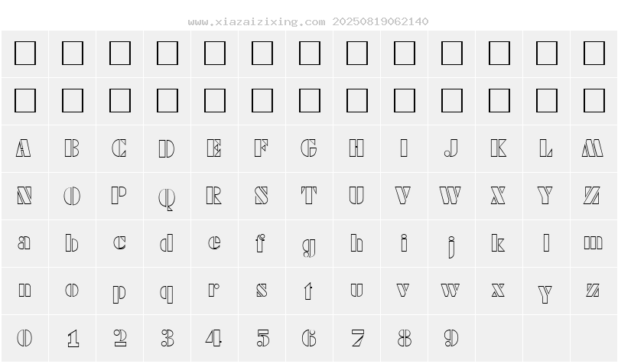Click the uppercase A glyph cell

(24, 149)
